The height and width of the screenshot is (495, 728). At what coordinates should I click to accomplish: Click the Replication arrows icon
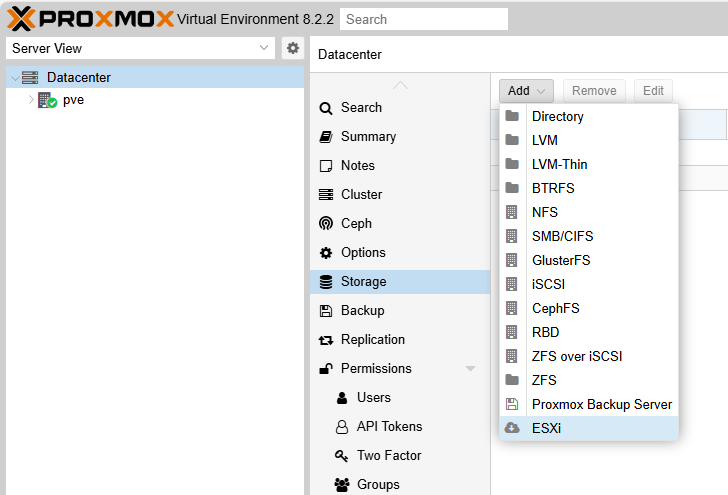[326, 340]
